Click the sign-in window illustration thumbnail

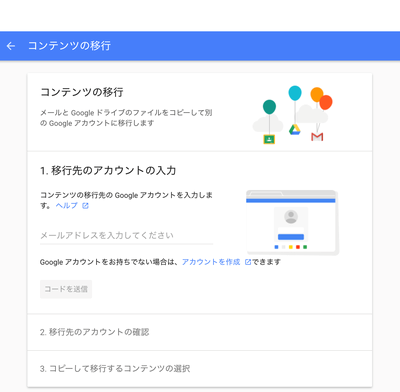point(292,222)
